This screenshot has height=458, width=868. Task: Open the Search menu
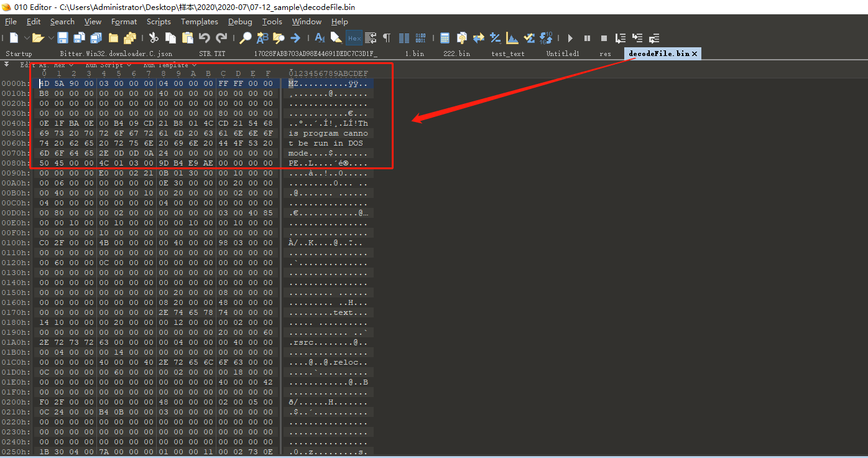click(x=62, y=22)
